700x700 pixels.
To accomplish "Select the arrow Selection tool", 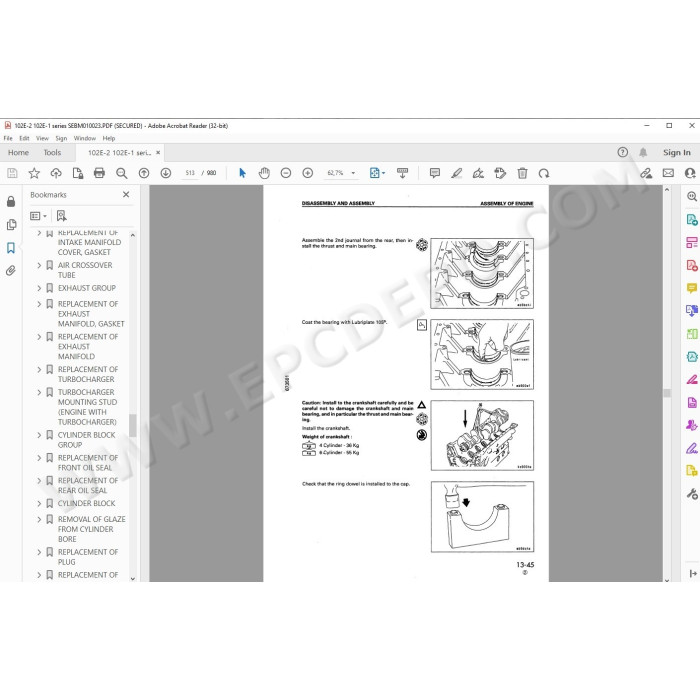I will point(242,173).
